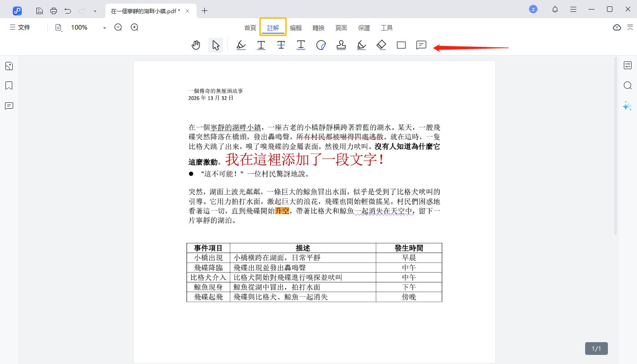Show the Bookmarks panel in left sidebar
This screenshot has height=364, width=637.
coord(9,86)
